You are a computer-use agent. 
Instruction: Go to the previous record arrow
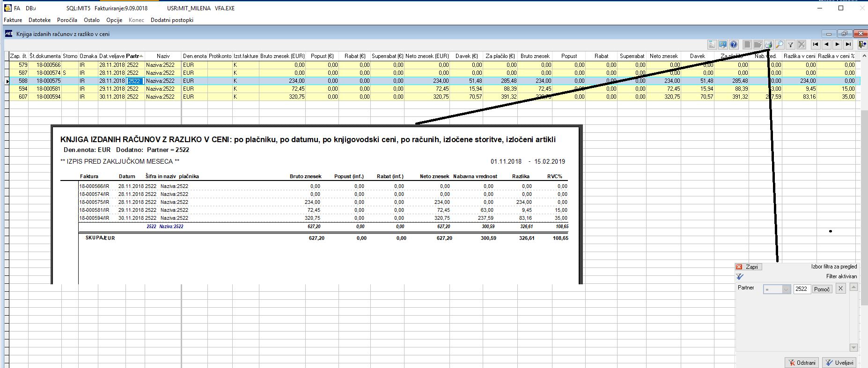pos(827,45)
